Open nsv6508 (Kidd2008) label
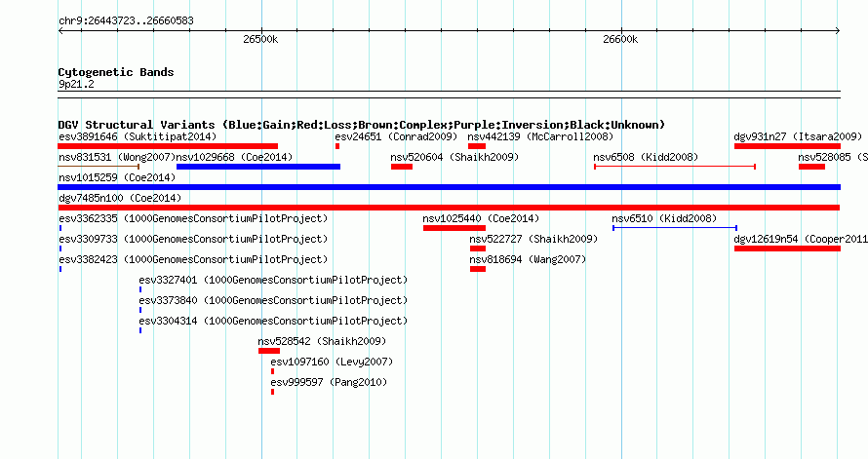The image size is (868, 459). (x=646, y=157)
